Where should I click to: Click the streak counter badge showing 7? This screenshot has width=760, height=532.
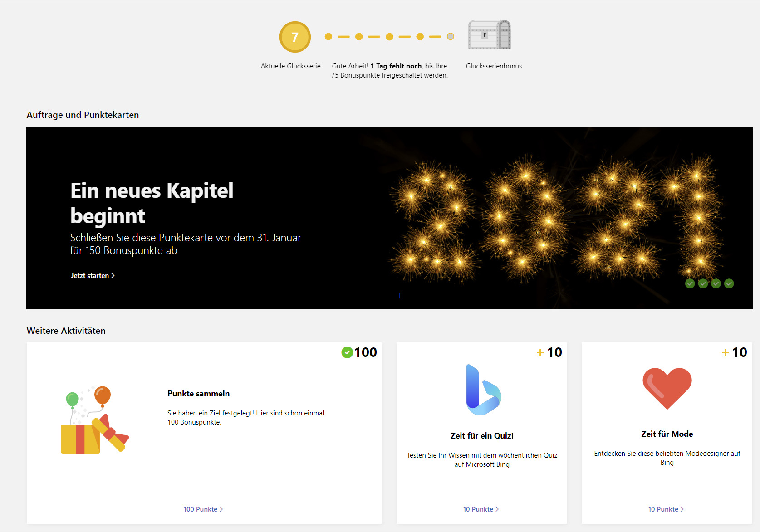pos(295,37)
